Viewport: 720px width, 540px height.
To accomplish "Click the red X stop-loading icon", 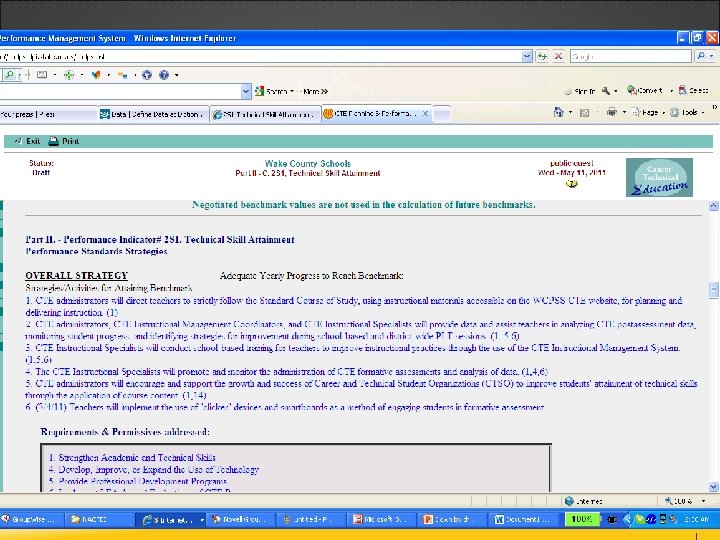I will click(558, 56).
